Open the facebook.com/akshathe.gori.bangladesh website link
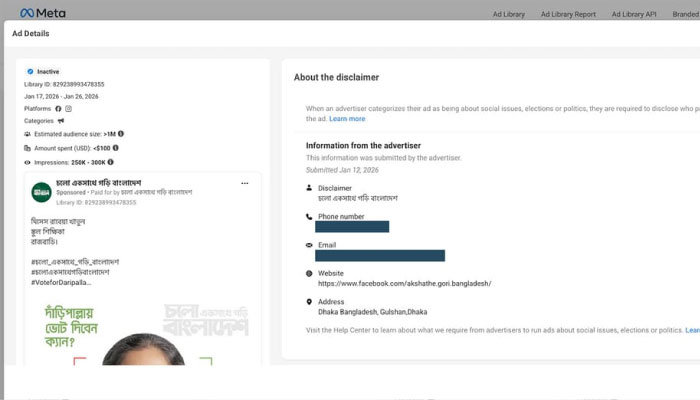Screen dimensions: 700x400 click(x=404, y=283)
